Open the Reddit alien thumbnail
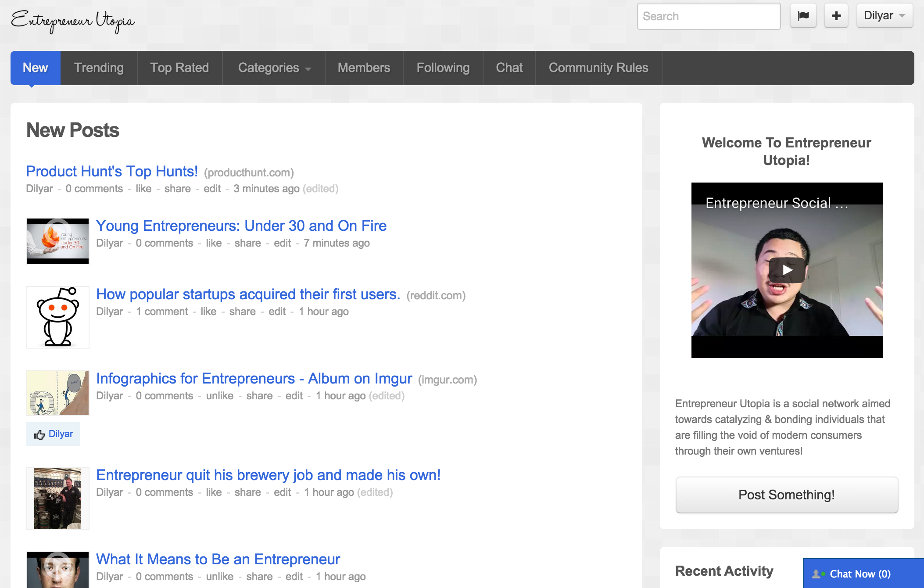The image size is (924, 588). coord(58,317)
